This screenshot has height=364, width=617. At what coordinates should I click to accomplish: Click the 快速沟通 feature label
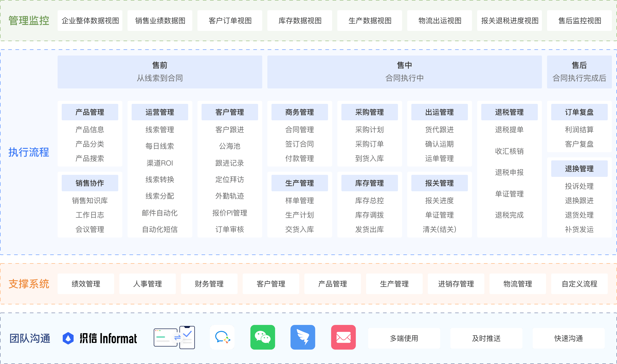click(568, 338)
